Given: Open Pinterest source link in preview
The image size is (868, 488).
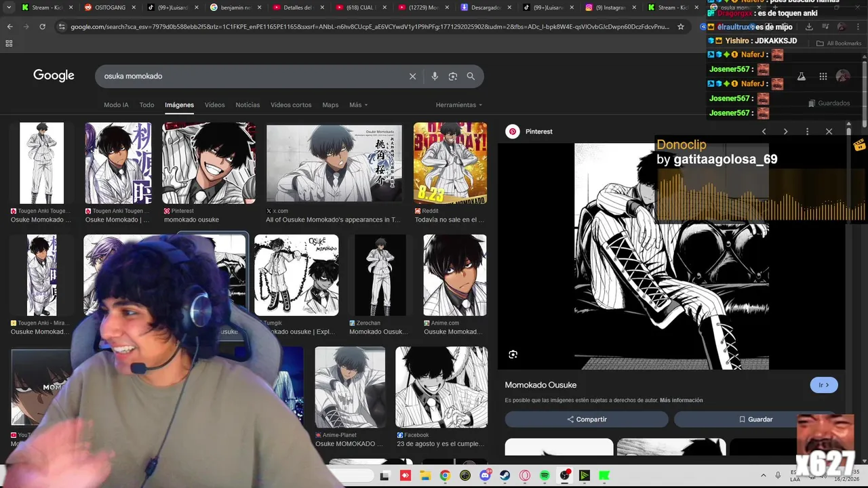Looking at the screenshot, I should tap(530, 131).
